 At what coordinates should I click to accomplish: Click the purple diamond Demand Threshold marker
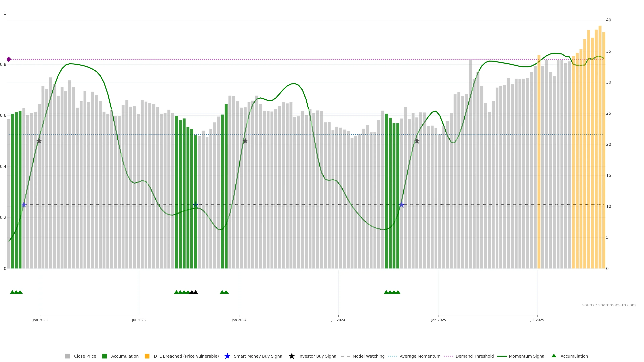click(9, 59)
